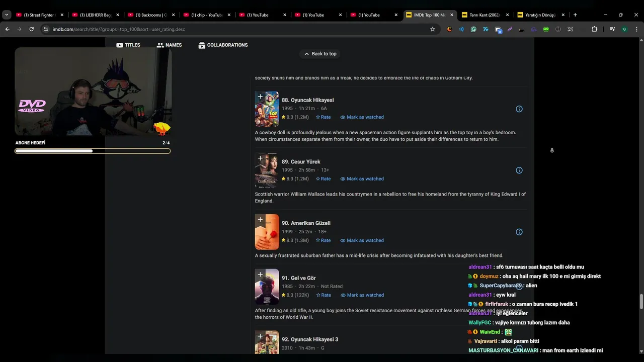Mark Gel ve Gör as watched

[x=362, y=295]
